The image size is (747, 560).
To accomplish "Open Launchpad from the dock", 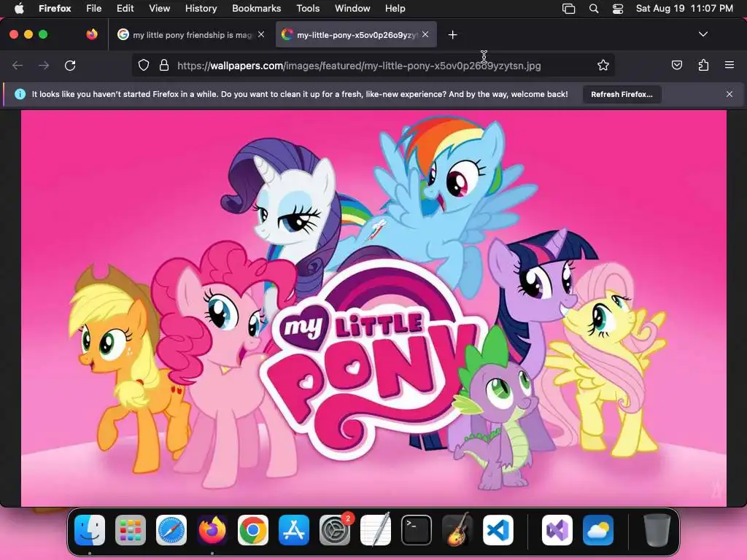I will point(131,530).
